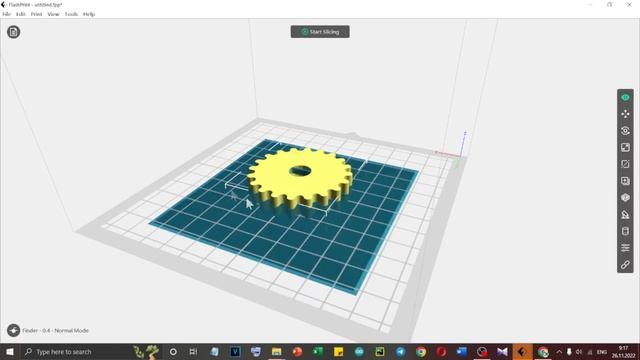Select the green View eye tool
This screenshot has height=360, width=640.
click(x=625, y=98)
